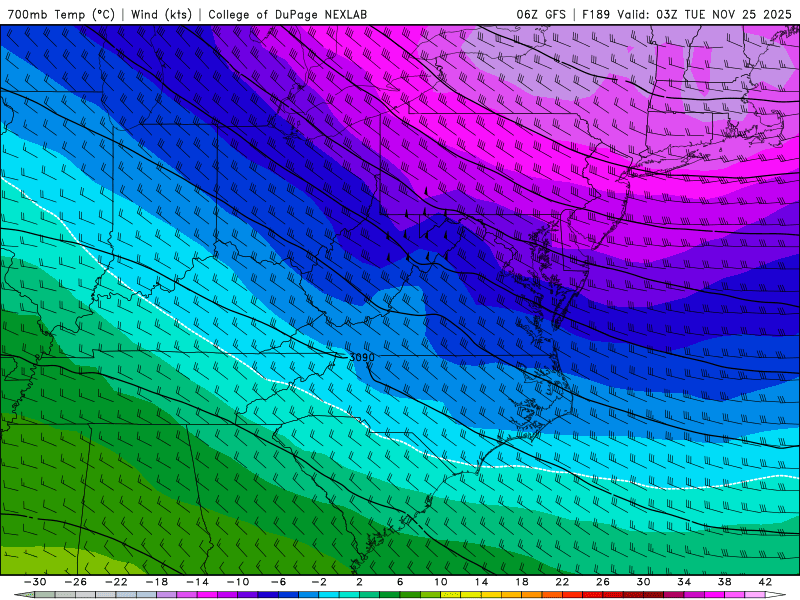Select the −14 color bar label
This screenshot has width=800, height=600.
coord(197,582)
